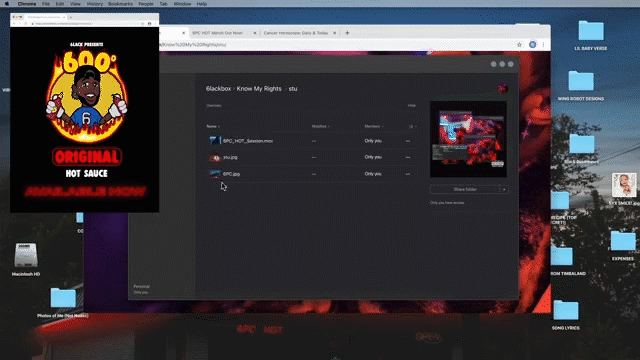Close the Cancer Horoscope tab
Viewport: 640px width, 360px height.
334,33
